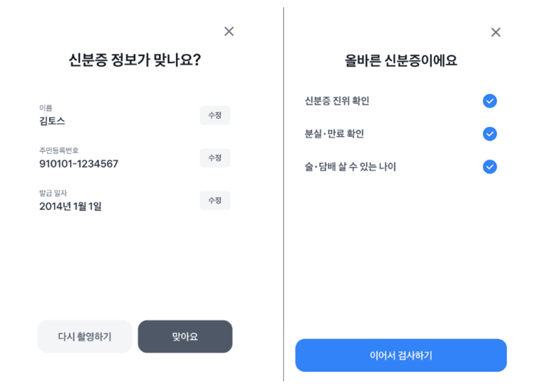
Task: Tap 다시 촬영하기 to retake photo
Action: click(85, 336)
